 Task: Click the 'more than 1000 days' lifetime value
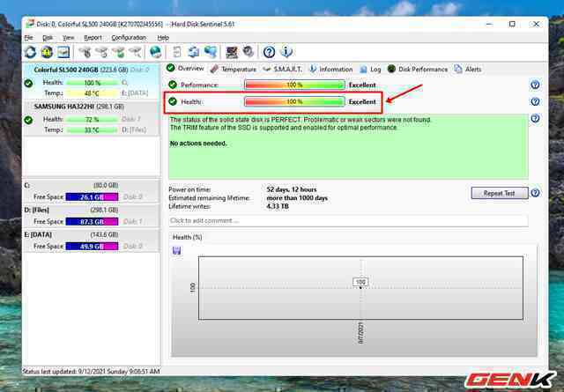[297, 198]
